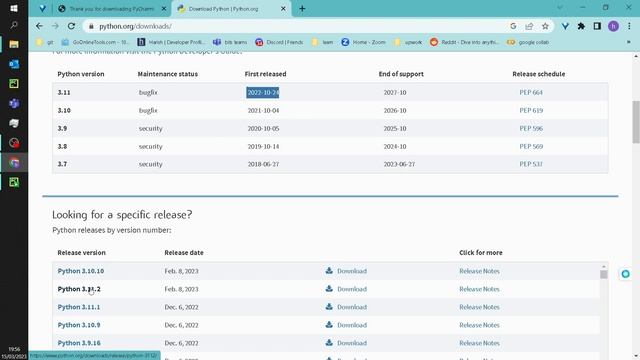Open the Python 3.11.1 release link

click(x=79, y=307)
